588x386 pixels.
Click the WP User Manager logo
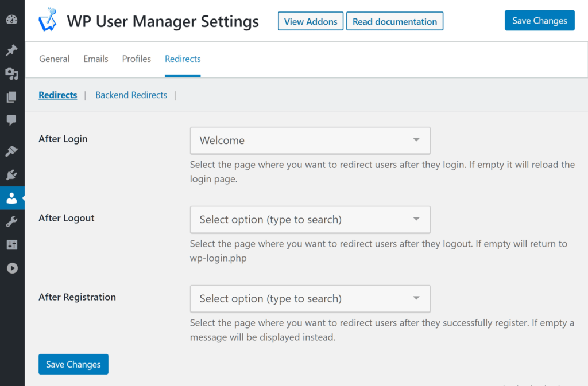[48, 20]
